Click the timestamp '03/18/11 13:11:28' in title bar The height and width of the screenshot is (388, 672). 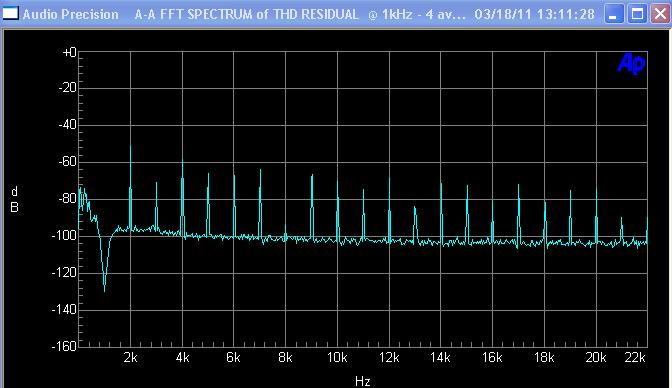click(534, 15)
